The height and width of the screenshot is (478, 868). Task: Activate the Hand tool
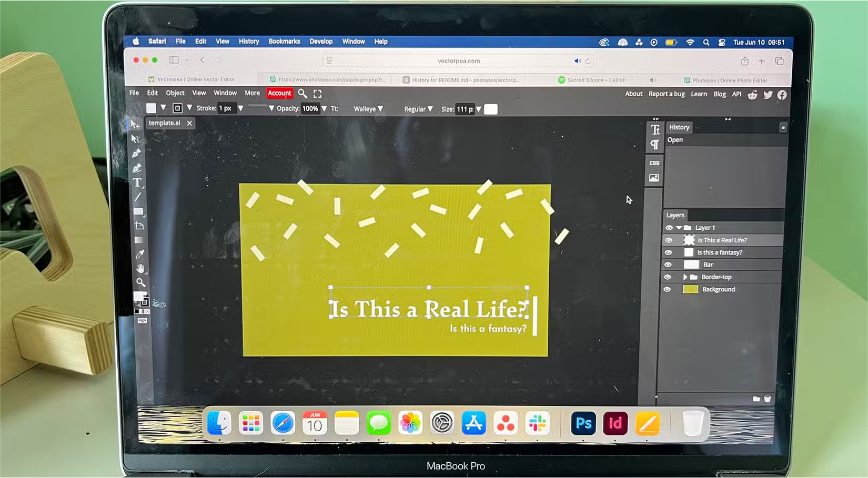[140, 269]
